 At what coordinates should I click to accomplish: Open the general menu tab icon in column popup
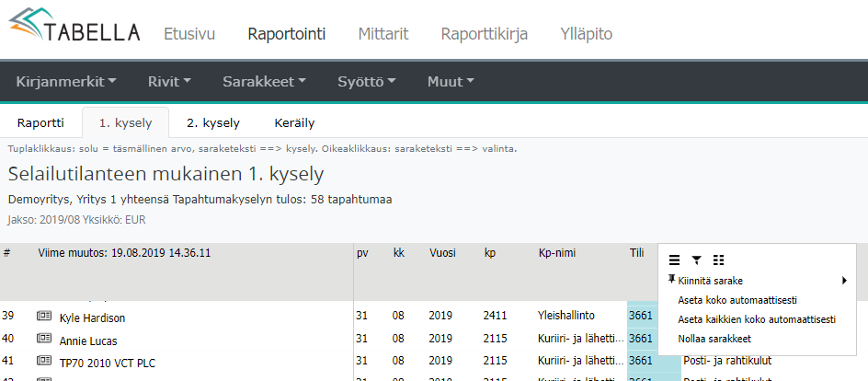tap(674, 260)
